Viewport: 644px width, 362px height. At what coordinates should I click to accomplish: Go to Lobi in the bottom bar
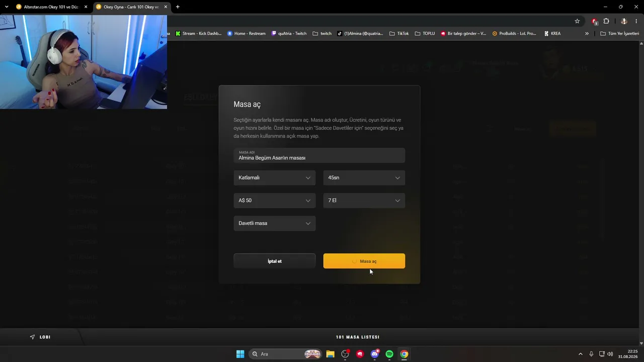tap(40, 337)
